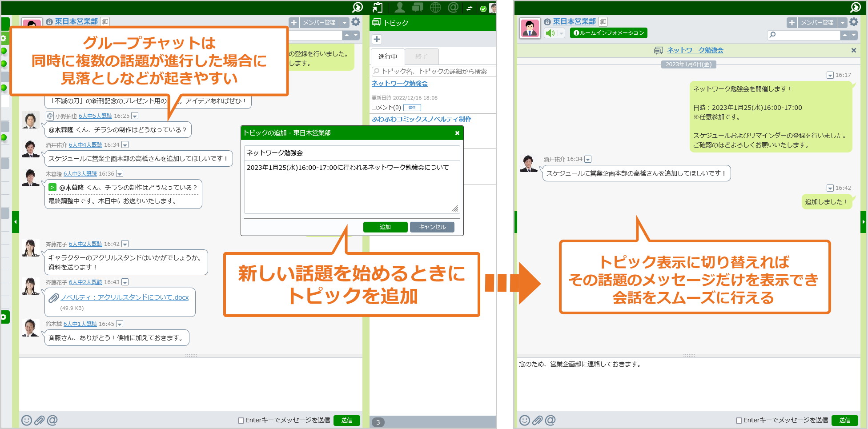Open message menu arrow at 16:42 in right chat

coord(830,188)
